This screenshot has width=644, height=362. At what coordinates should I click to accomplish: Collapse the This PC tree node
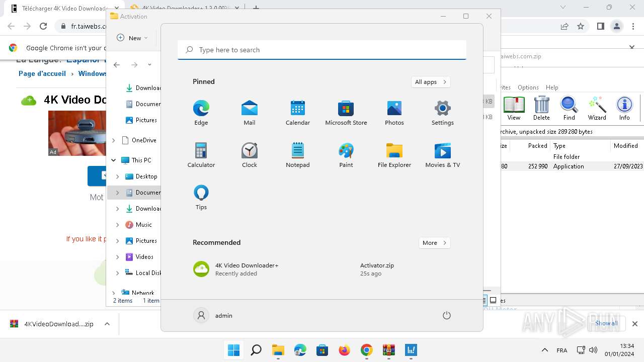(114, 160)
